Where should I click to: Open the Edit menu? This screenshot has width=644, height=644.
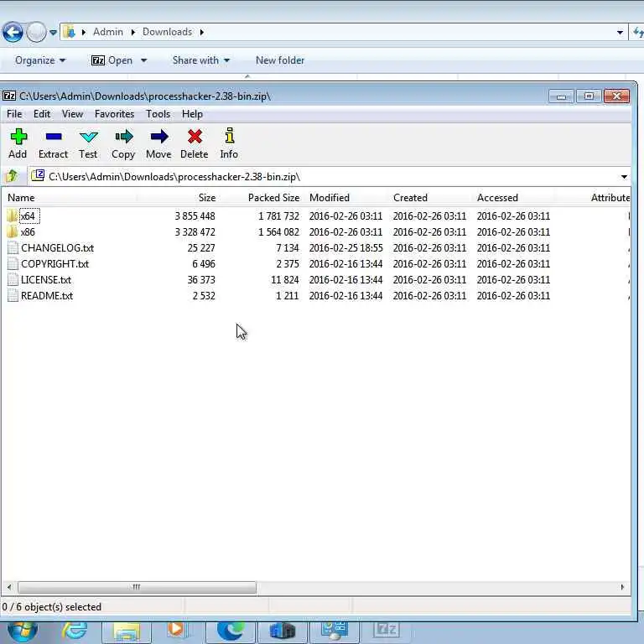click(42, 114)
